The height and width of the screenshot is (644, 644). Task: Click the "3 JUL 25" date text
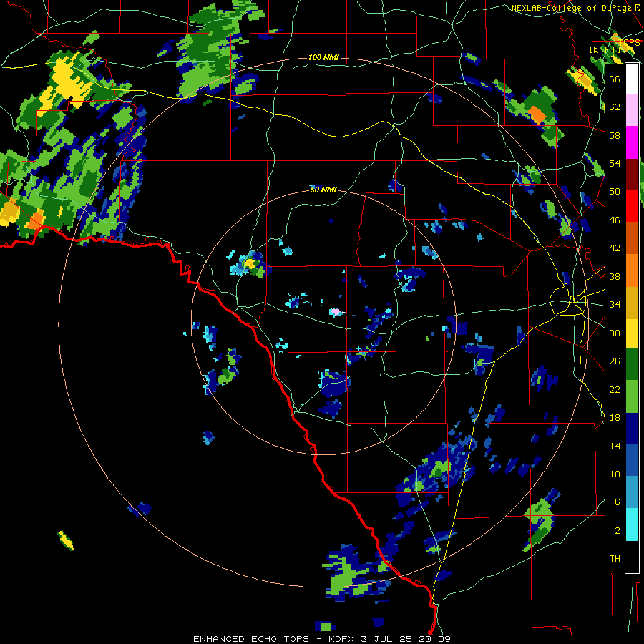[388, 639]
